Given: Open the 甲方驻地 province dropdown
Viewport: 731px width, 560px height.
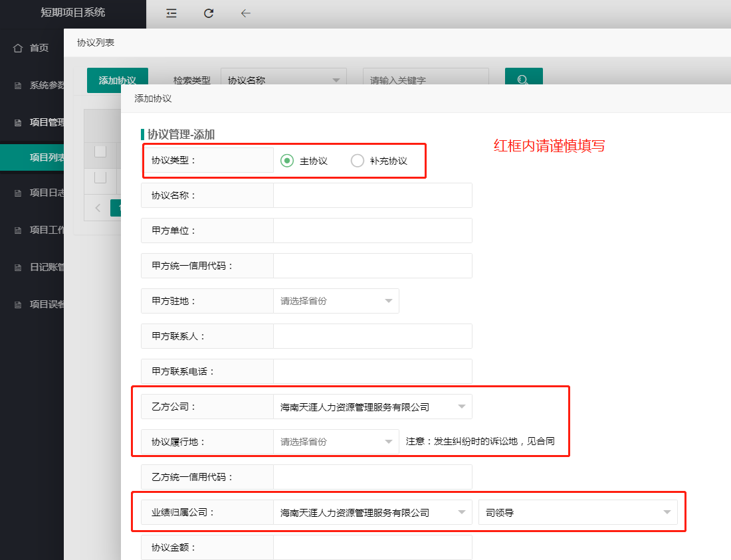Looking at the screenshot, I should click(336, 301).
